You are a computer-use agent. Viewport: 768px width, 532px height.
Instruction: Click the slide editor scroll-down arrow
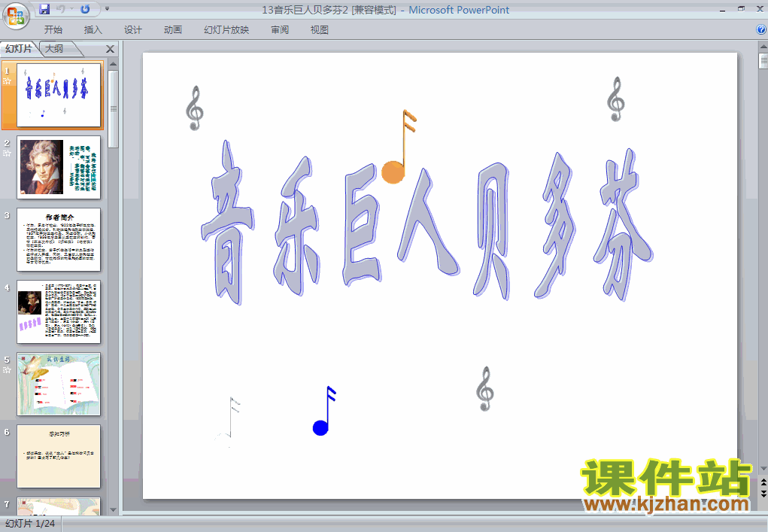click(x=763, y=469)
